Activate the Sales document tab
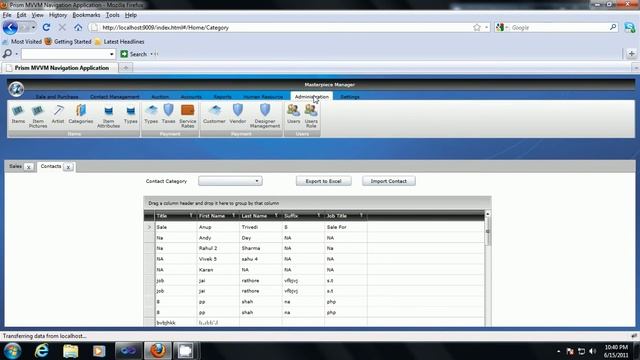This screenshot has height=360, width=640. pyautogui.click(x=16, y=167)
